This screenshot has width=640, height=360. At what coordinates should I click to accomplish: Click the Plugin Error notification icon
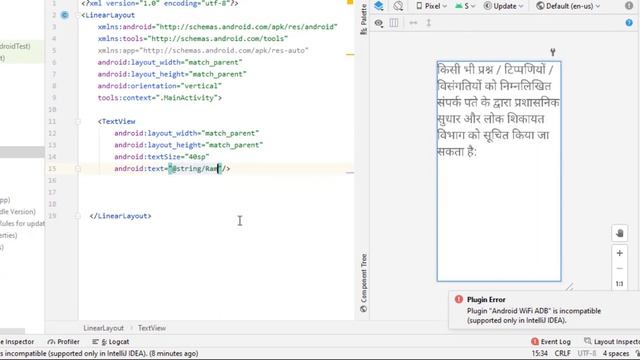coord(459,299)
